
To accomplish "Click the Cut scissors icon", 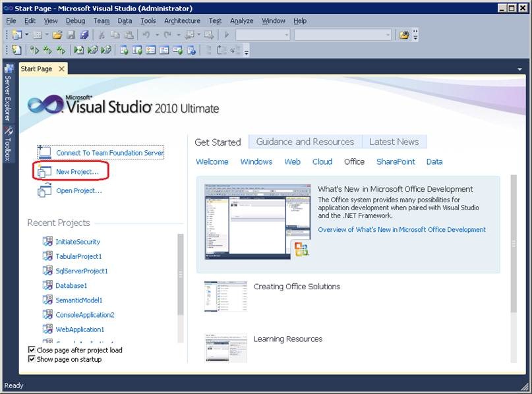I will click(101, 34).
